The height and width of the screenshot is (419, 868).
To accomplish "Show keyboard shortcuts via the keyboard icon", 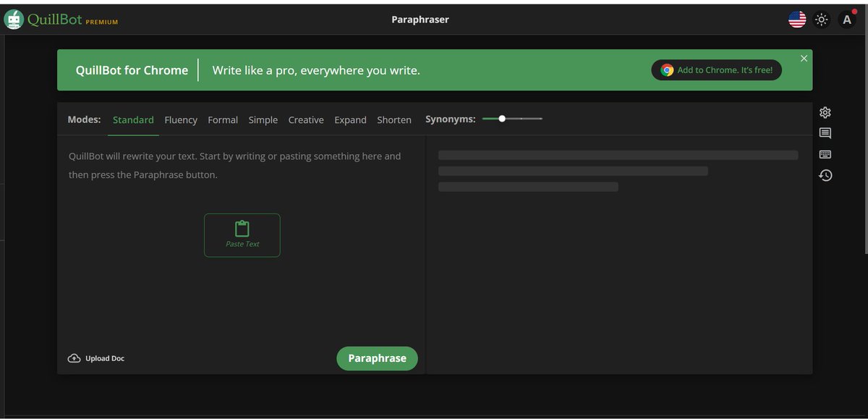I will [x=825, y=154].
